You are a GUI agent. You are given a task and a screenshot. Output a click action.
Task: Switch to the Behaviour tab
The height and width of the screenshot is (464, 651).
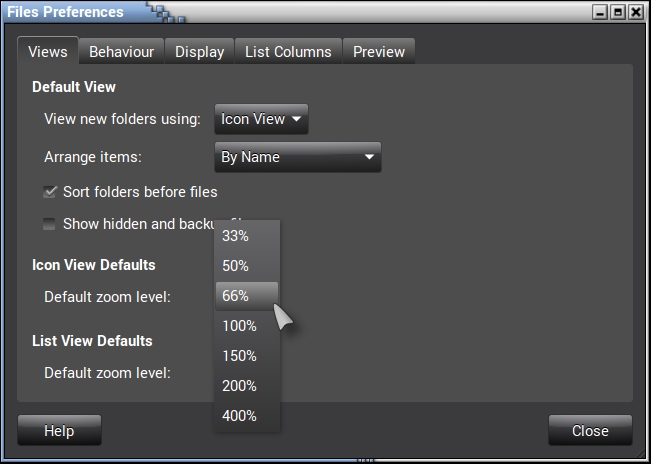pyautogui.click(x=121, y=52)
